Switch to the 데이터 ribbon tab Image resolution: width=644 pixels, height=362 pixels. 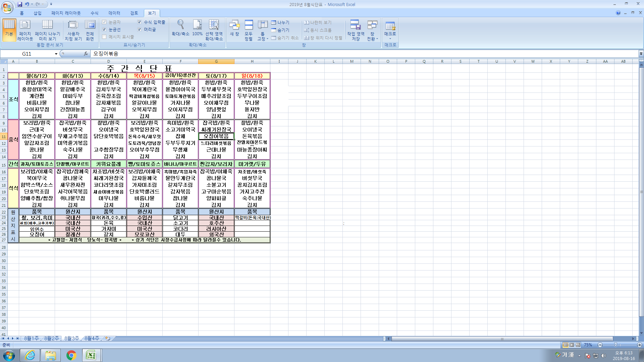click(x=114, y=13)
